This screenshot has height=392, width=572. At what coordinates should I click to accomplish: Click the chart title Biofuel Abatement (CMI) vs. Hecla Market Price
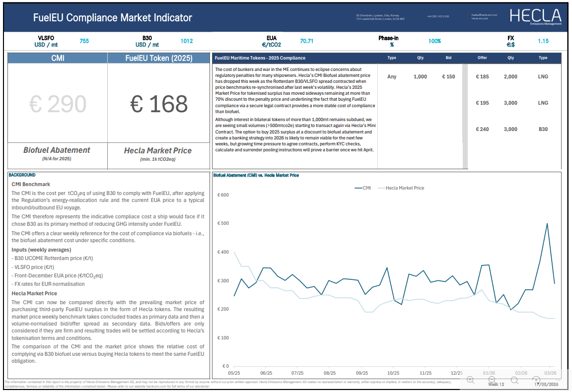[x=256, y=175]
